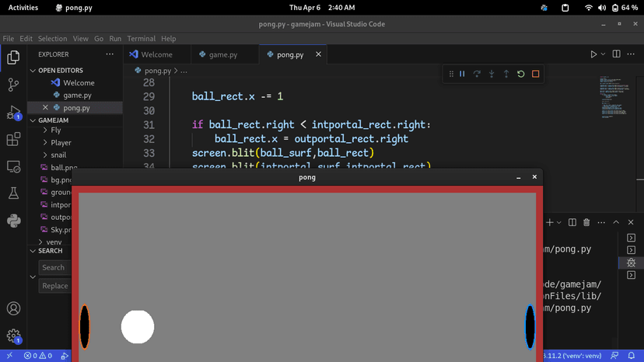Click the Step Into debug icon
Screen dimensions: 644x362
[492, 74]
